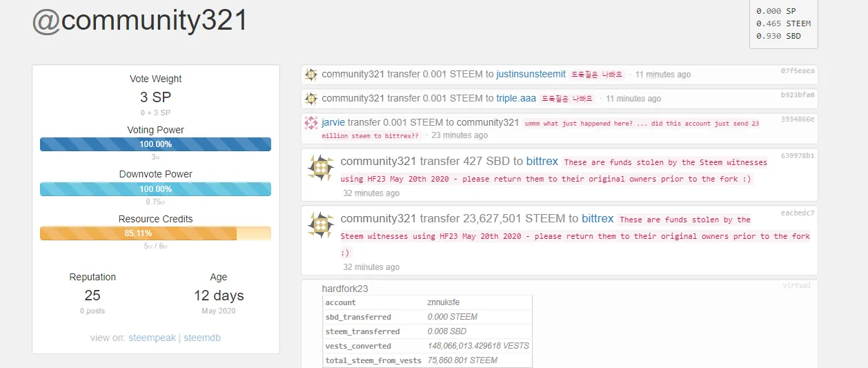Viewport: 868px width, 368px height.
Task: View account on steempeak
Action: pos(152,338)
